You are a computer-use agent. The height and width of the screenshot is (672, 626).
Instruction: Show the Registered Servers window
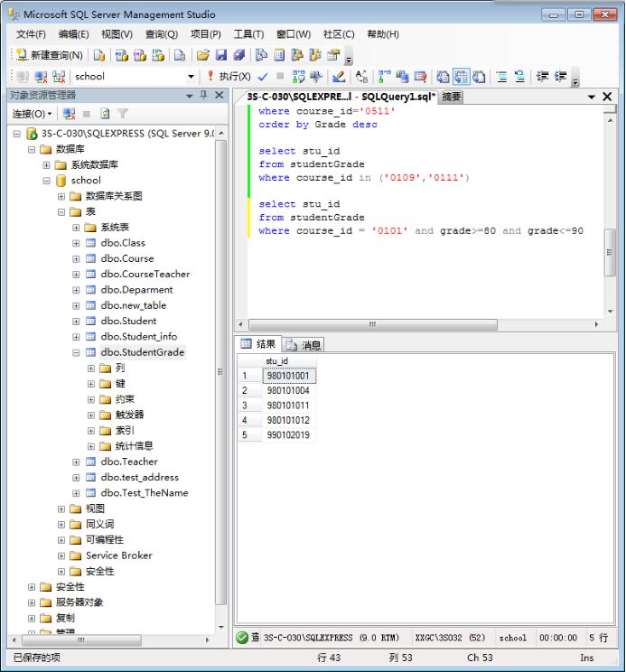(x=261, y=55)
